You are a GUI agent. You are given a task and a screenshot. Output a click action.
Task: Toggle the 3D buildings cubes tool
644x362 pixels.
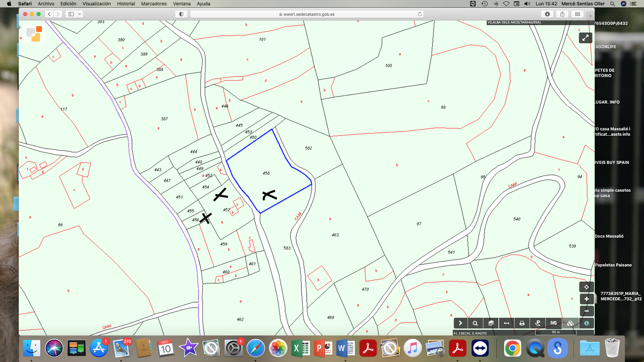pyautogui.click(x=570, y=323)
